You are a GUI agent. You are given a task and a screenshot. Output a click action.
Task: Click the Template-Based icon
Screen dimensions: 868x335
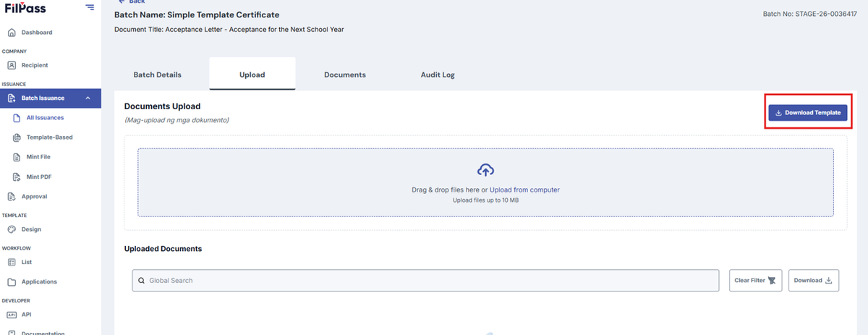point(17,137)
